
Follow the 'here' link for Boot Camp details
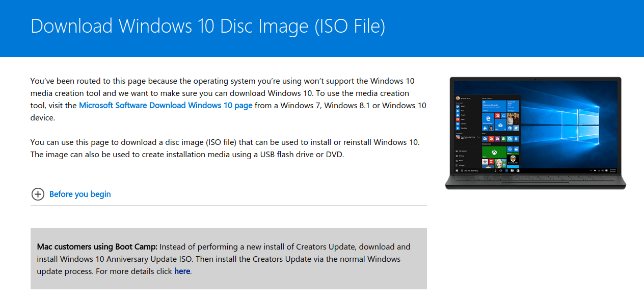click(182, 271)
